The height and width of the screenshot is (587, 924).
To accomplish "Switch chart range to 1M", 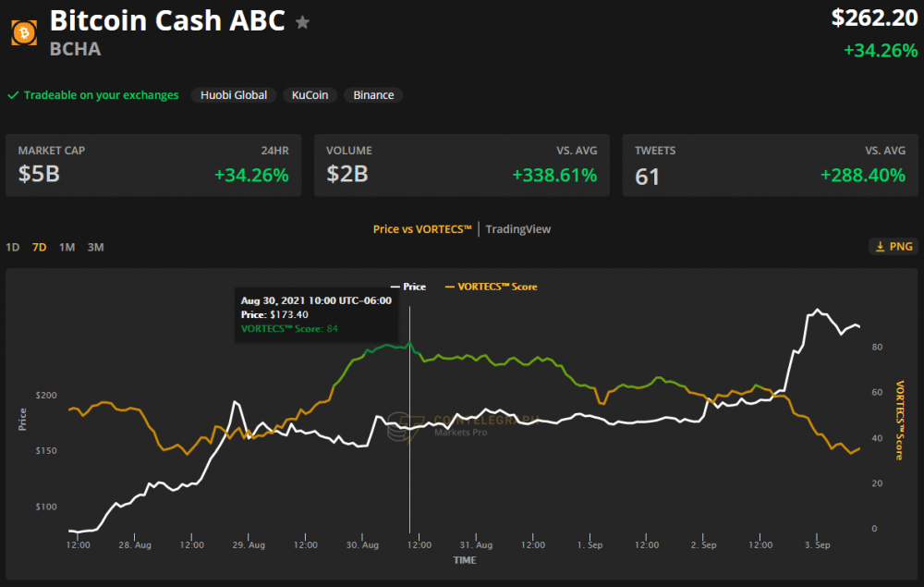I will point(67,247).
